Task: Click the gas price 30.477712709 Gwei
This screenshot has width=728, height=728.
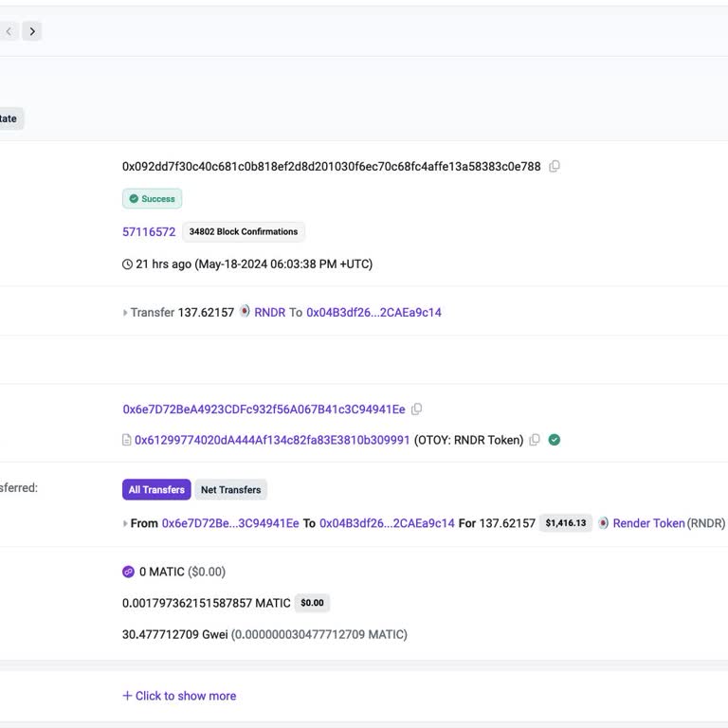Action: click(x=175, y=634)
